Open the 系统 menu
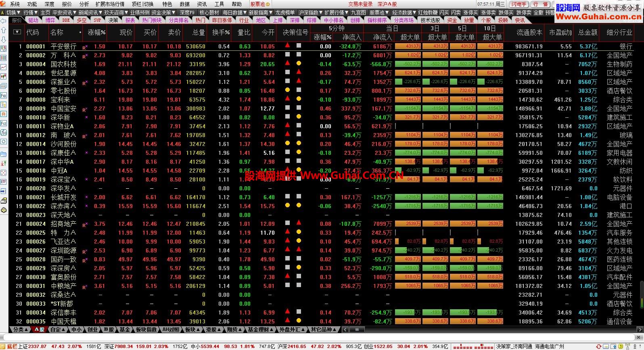The width and height of the screenshot is (644, 350). (x=15, y=4)
